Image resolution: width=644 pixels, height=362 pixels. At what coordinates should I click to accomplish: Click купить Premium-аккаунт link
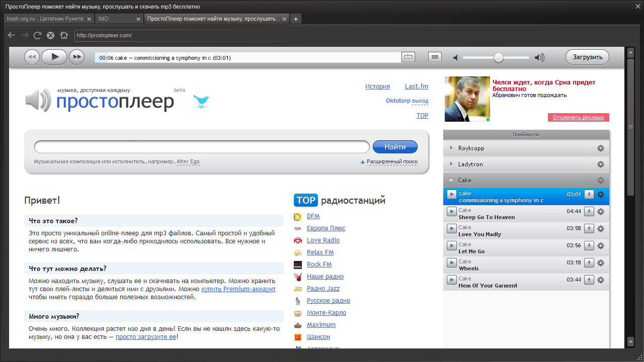point(238,289)
